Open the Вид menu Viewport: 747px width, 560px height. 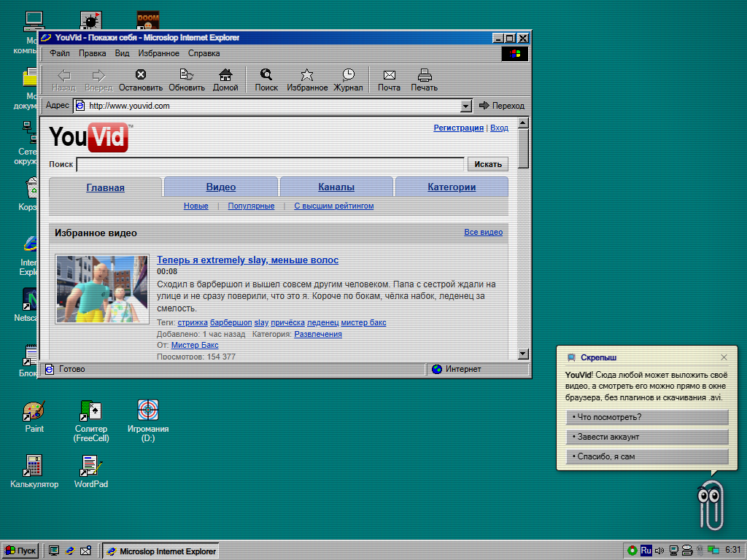coord(122,53)
